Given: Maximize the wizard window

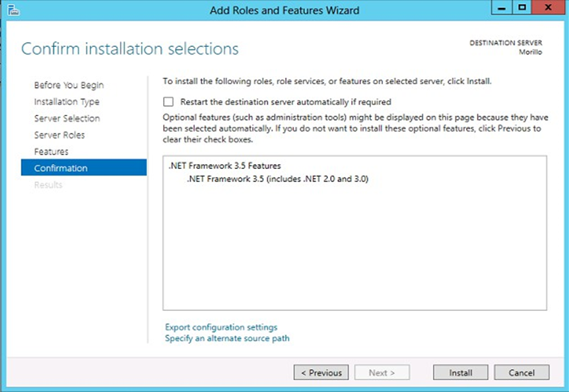Looking at the screenshot, I should [523, 9].
